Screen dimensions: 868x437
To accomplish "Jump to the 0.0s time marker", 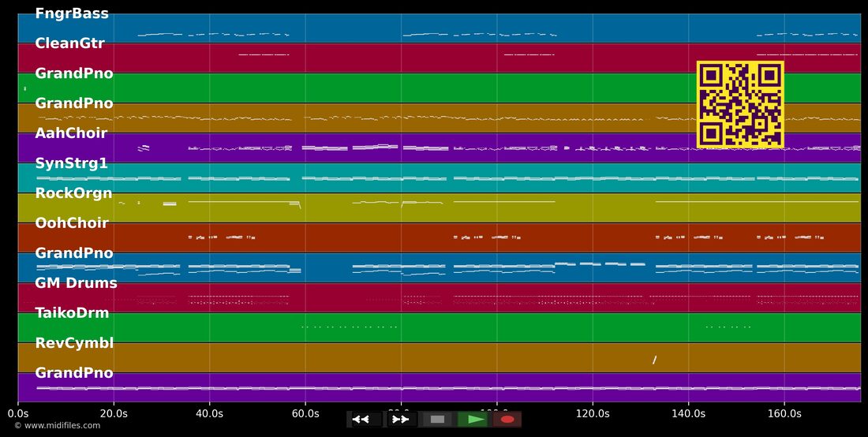I will (x=18, y=413).
